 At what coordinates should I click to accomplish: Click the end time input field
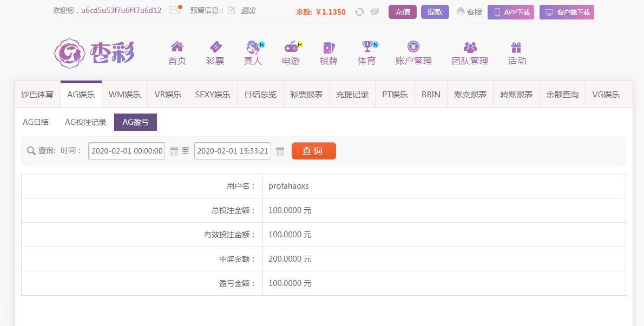[x=233, y=151]
